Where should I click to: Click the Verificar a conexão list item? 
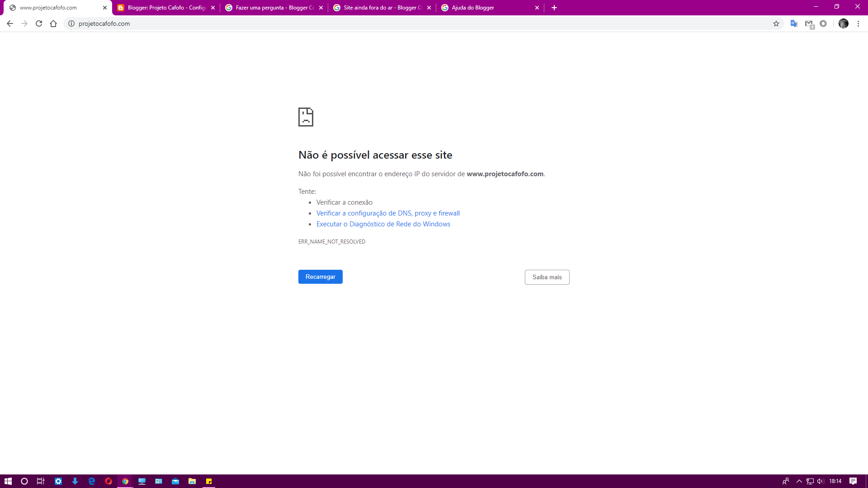coord(344,202)
